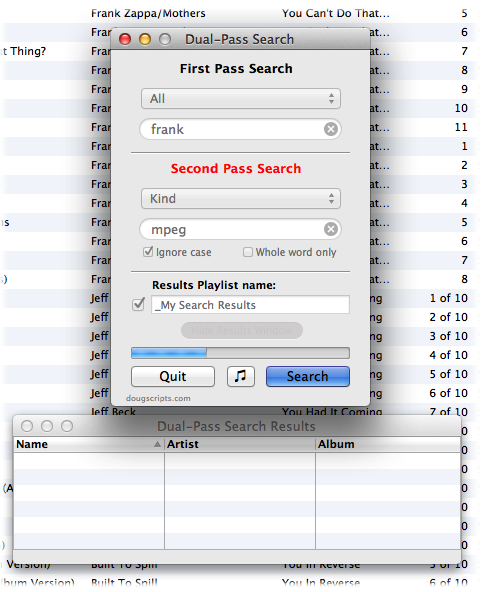Click the '_My Search Results' playlist name field
Image resolution: width=484 pixels, height=592 pixels.
250,305
